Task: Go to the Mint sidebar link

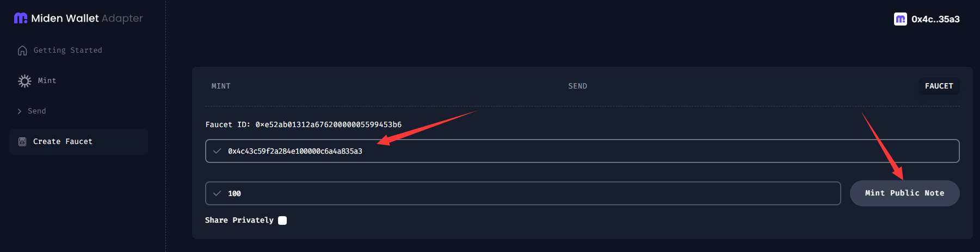Action: (x=47, y=81)
